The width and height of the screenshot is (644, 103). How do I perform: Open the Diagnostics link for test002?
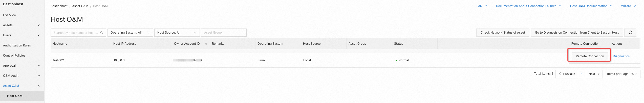pos(621,56)
